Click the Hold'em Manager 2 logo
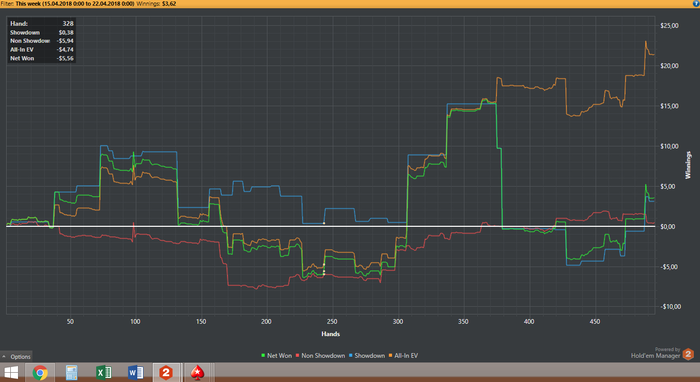The width and height of the screenshot is (700, 382). coord(688,354)
